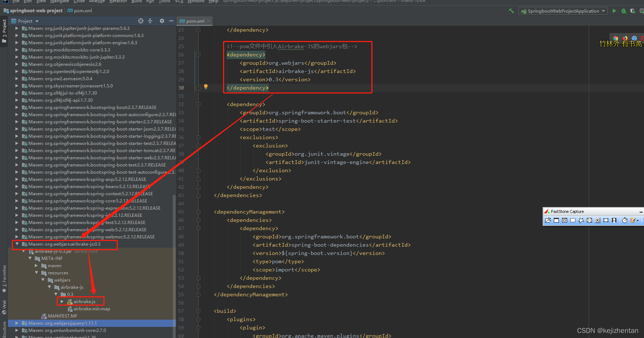Open the 2: Favorites side tool tab
The width and height of the screenshot is (644, 338).
[4, 279]
